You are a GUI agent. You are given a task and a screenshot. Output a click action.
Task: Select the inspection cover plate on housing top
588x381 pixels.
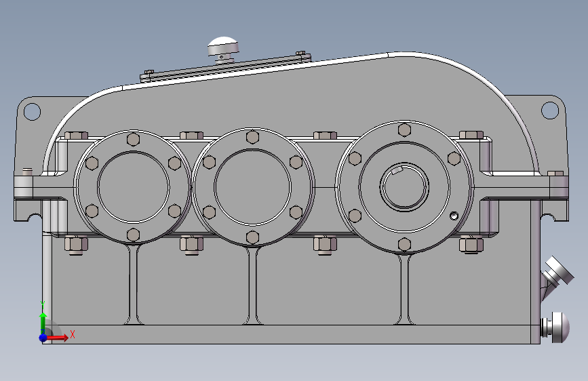pyautogui.click(x=226, y=68)
